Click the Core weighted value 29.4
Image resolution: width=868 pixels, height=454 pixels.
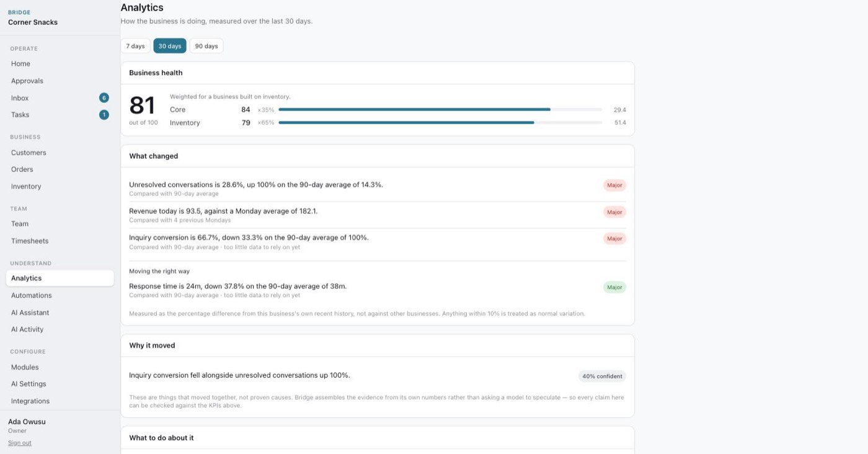tap(619, 110)
